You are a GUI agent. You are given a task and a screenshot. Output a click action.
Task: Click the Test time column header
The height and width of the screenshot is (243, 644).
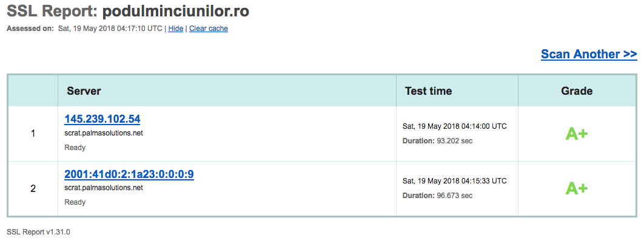click(x=428, y=91)
